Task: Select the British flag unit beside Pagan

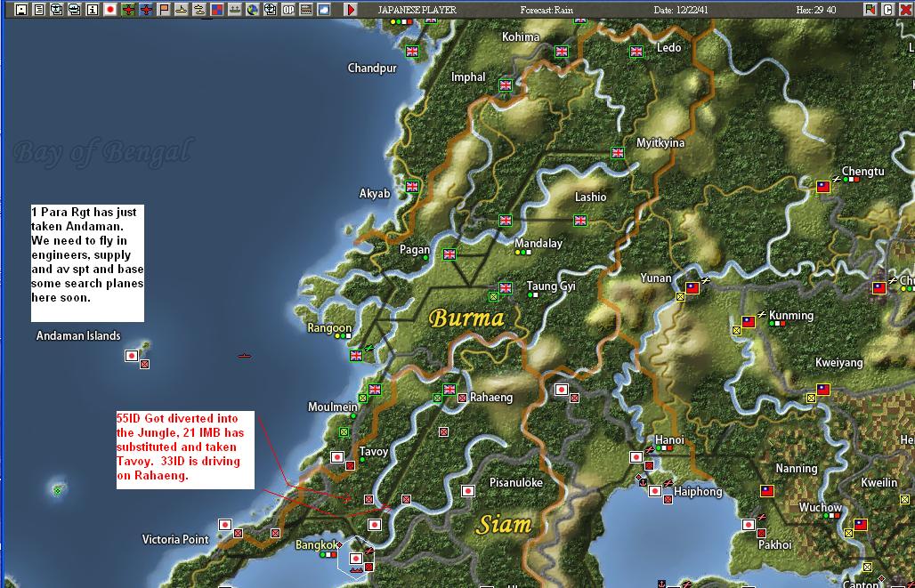Action: (449, 254)
